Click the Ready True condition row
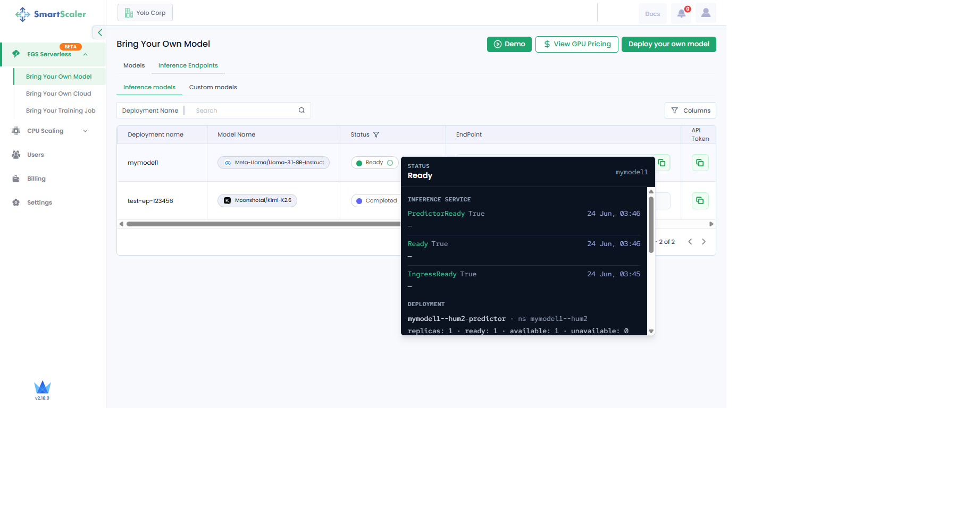 524,250
